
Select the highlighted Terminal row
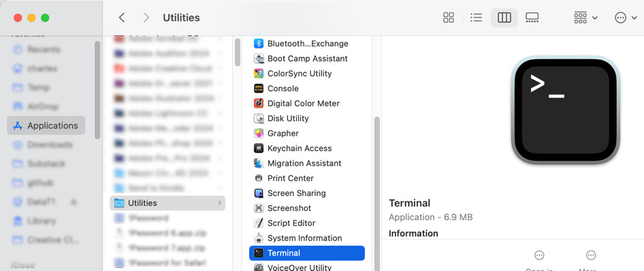coord(307,253)
